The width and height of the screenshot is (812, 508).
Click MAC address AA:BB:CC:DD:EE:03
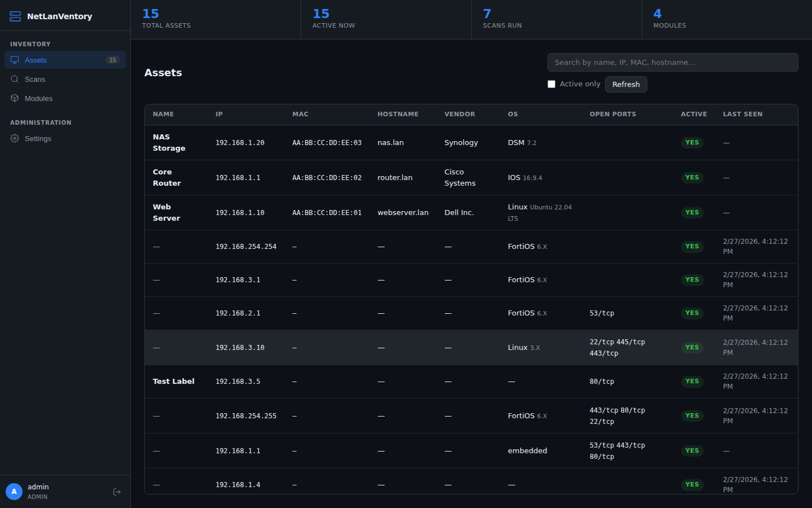pyautogui.click(x=327, y=143)
